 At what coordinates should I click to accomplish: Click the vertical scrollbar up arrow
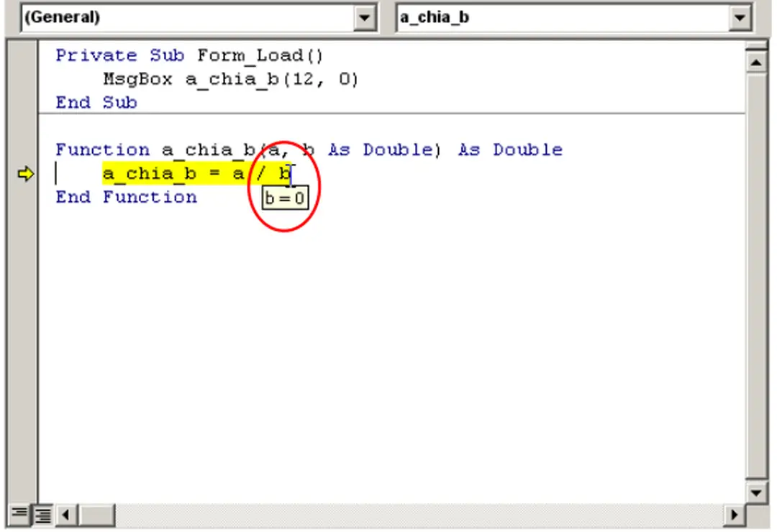[x=756, y=63]
